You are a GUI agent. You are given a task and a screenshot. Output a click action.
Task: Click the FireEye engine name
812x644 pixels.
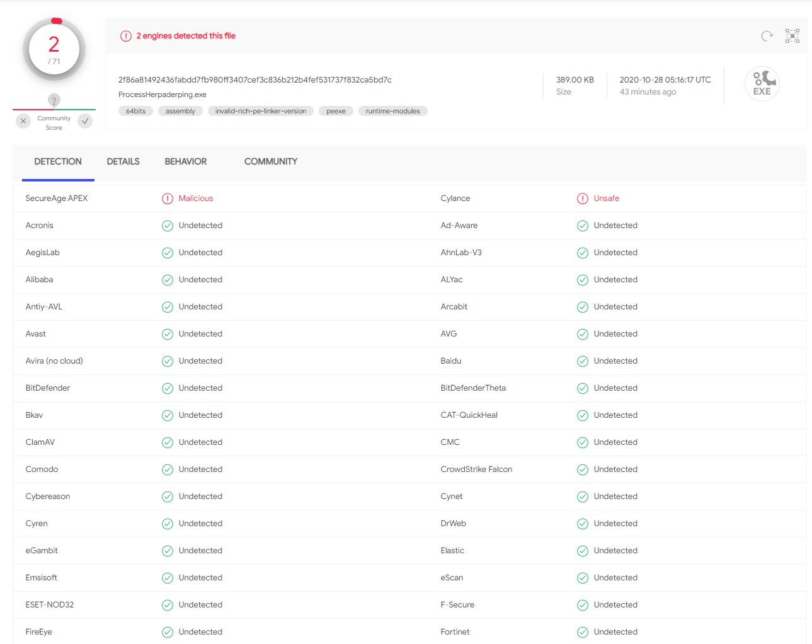39,632
